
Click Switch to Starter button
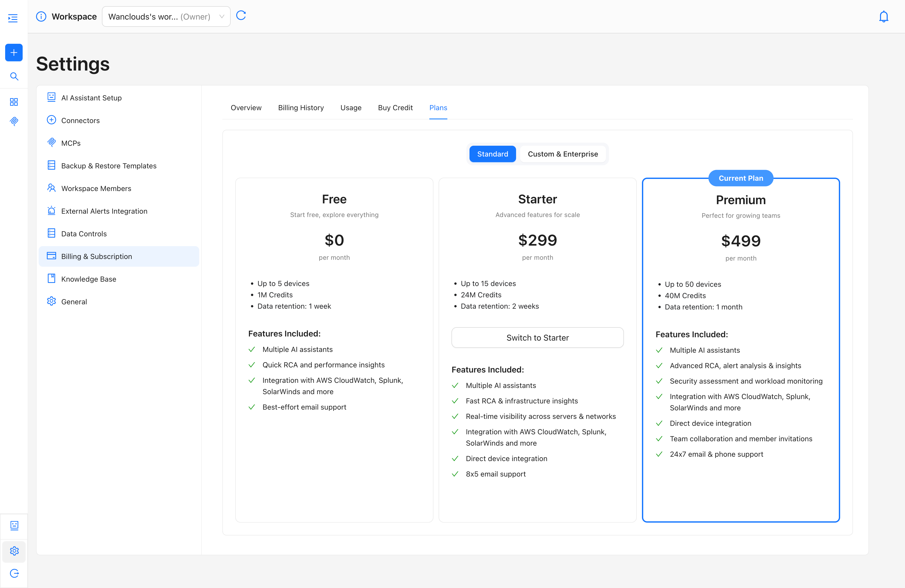[x=537, y=338]
